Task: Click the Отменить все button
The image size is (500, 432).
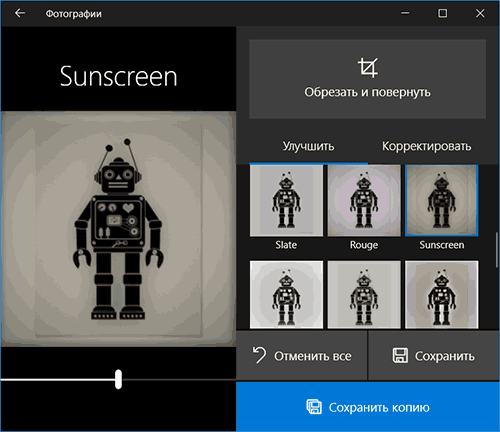Action: (x=301, y=356)
